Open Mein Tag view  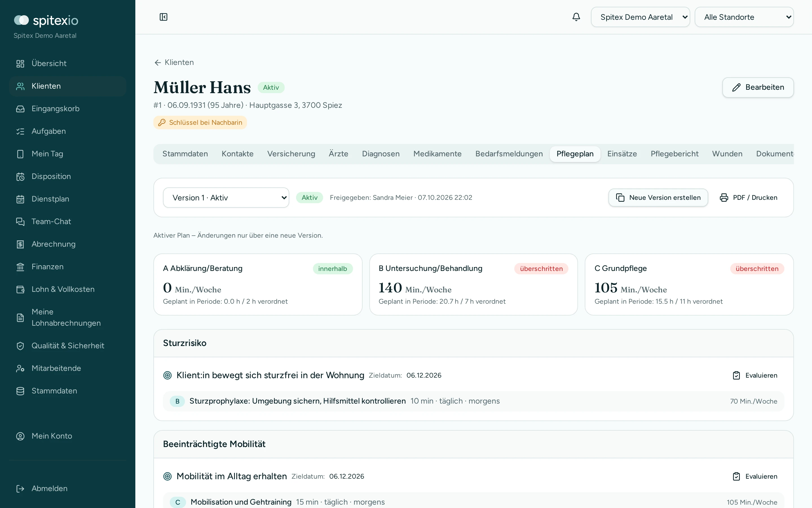pyautogui.click(x=67, y=154)
